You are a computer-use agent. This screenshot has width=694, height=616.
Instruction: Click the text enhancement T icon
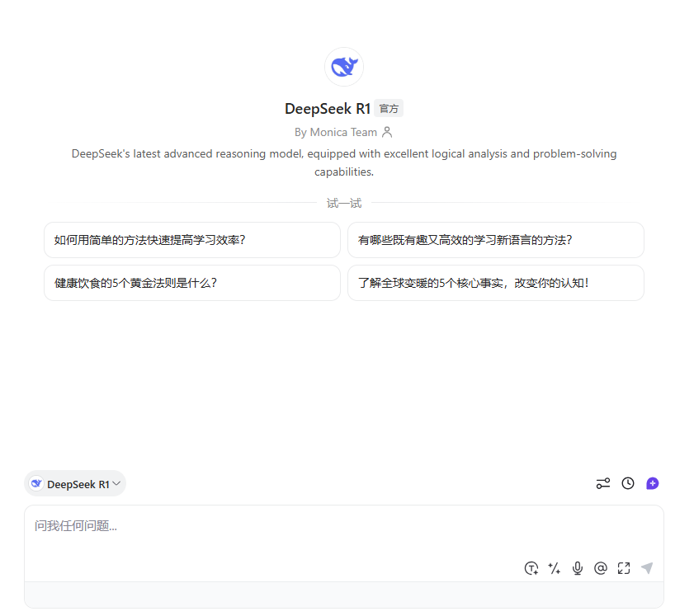tap(531, 568)
